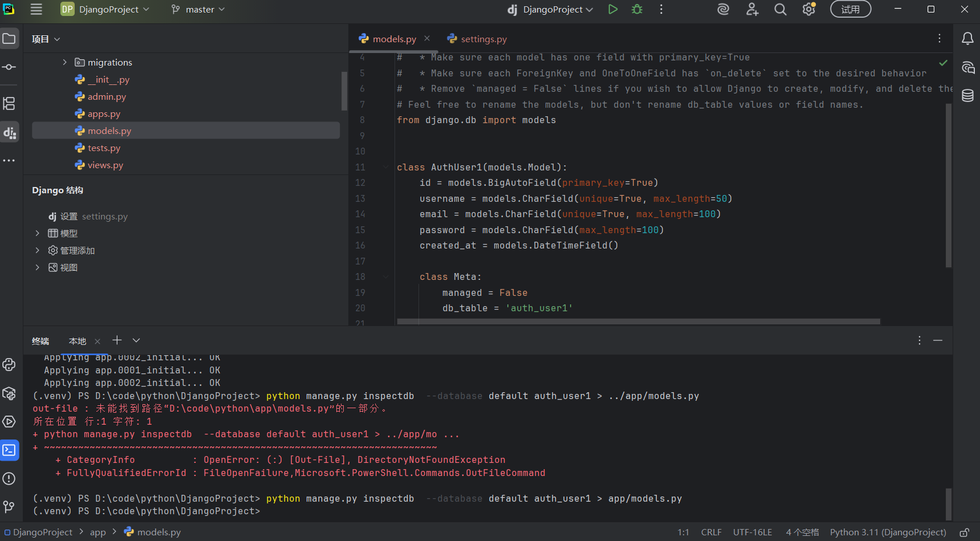Click the project tree scrollbar
The image size is (980, 541).
tap(344, 91)
